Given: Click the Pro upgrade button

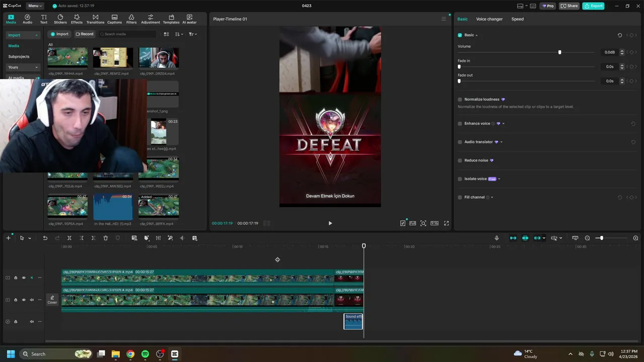Looking at the screenshot, I should (x=547, y=6).
